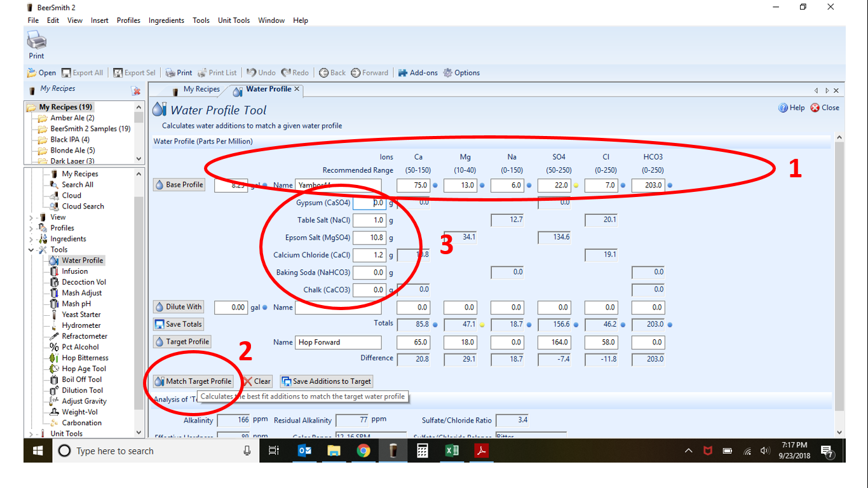
Task: Open Add-ons from the toolbar
Action: pos(418,72)
